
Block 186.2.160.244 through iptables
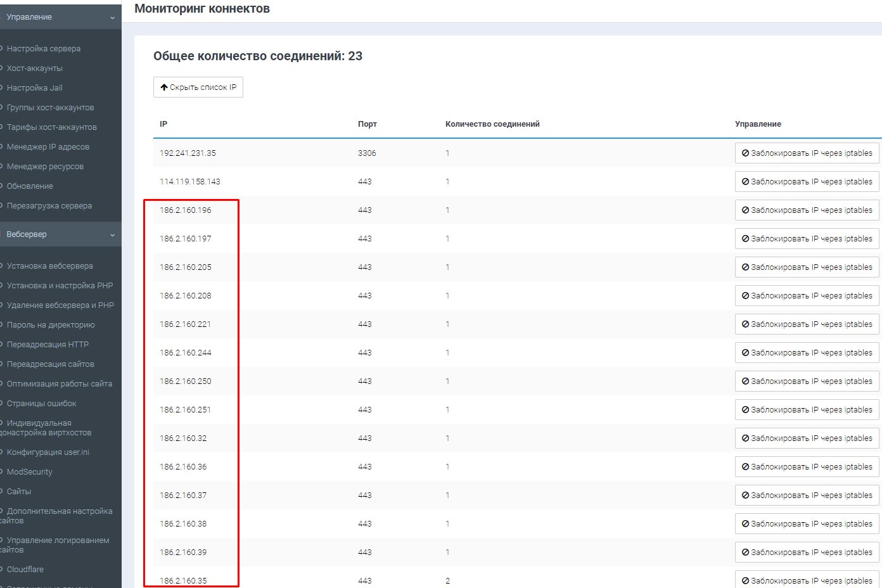point(807,353)
